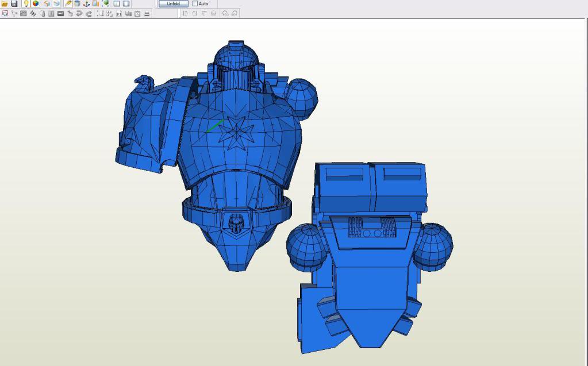Click the anchor icon in the top toolbar

86,4
